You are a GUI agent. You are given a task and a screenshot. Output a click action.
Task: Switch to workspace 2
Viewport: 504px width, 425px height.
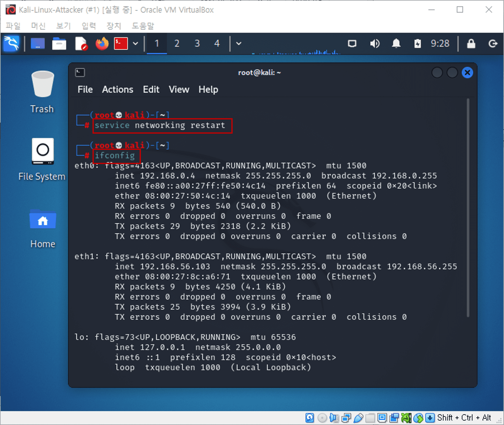[177, 44]
